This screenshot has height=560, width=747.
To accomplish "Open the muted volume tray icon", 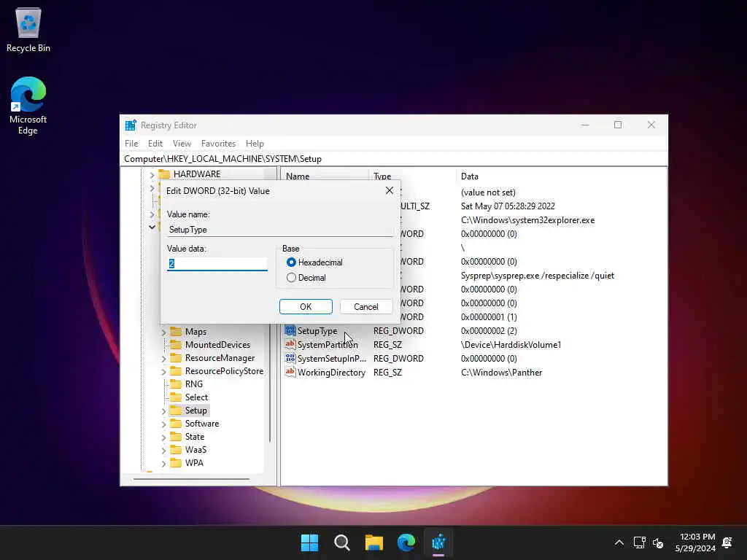I will 658,542.
